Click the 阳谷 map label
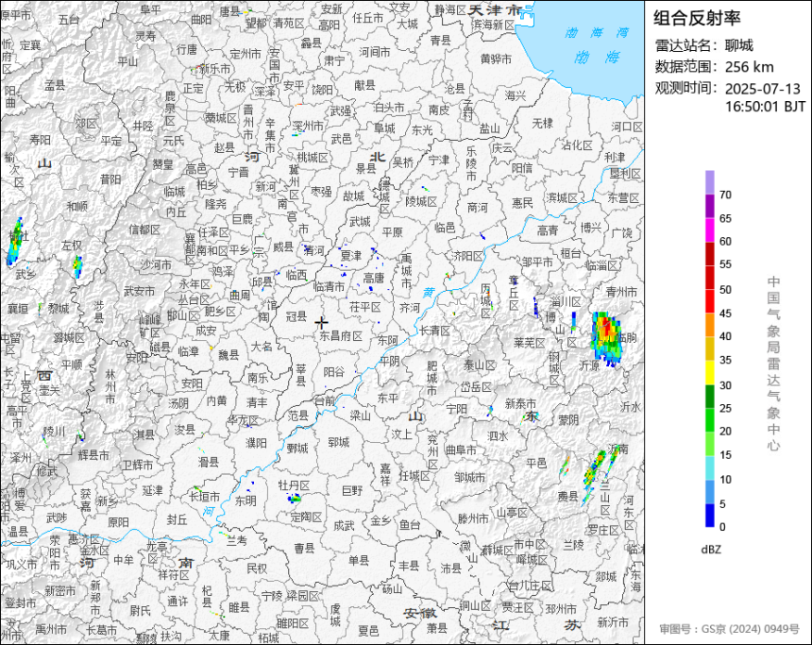 (333, 372)
